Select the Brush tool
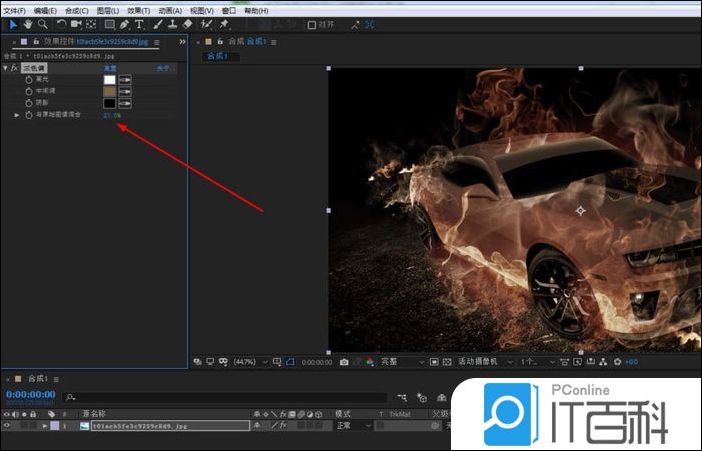Viewport: 702px width, 451px height. [x=158, y=24]
